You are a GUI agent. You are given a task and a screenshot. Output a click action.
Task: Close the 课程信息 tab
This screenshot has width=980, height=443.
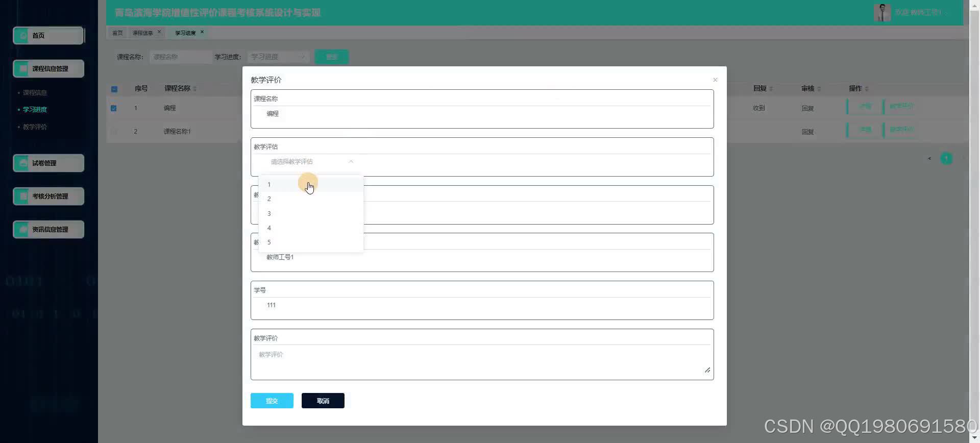pyautogui.click(x=159, y=32)
